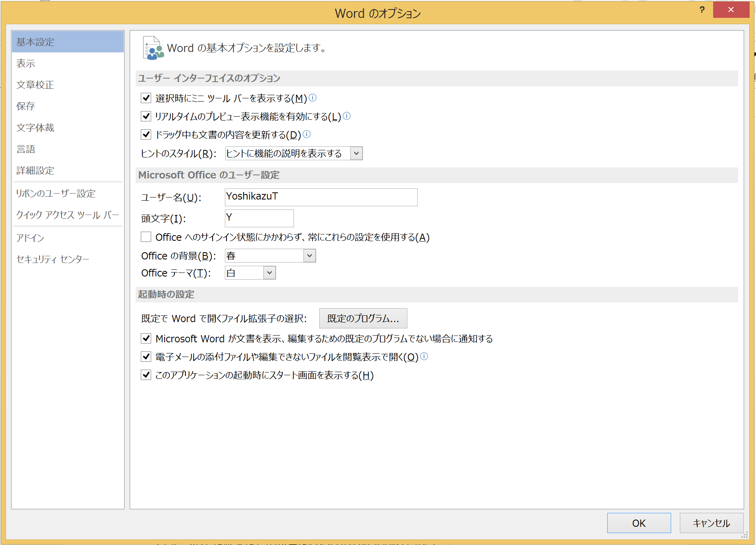Screen dimensions: 756x545
Task: Show info tip for drag update option
Action: tap(307, 134)
